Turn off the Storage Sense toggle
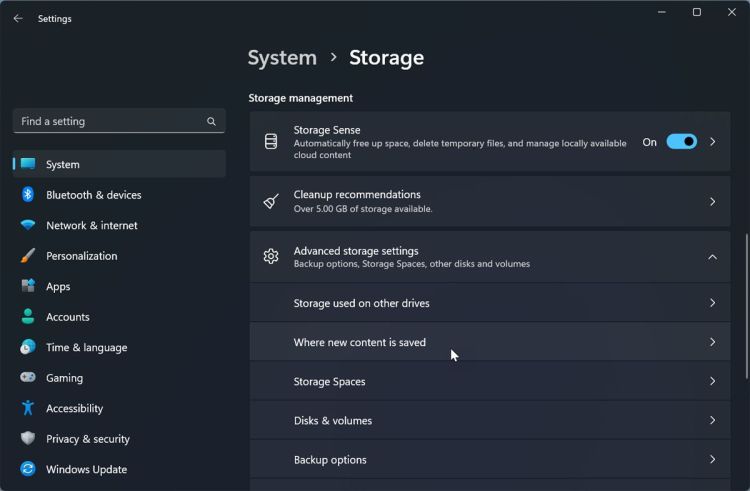The width and height of the screenshot is (750, 491). 681,142
